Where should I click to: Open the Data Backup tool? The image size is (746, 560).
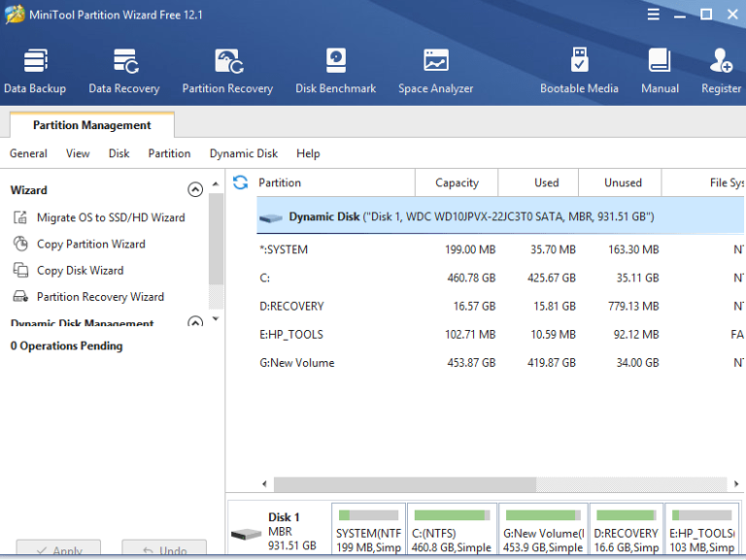pos(35,71)
